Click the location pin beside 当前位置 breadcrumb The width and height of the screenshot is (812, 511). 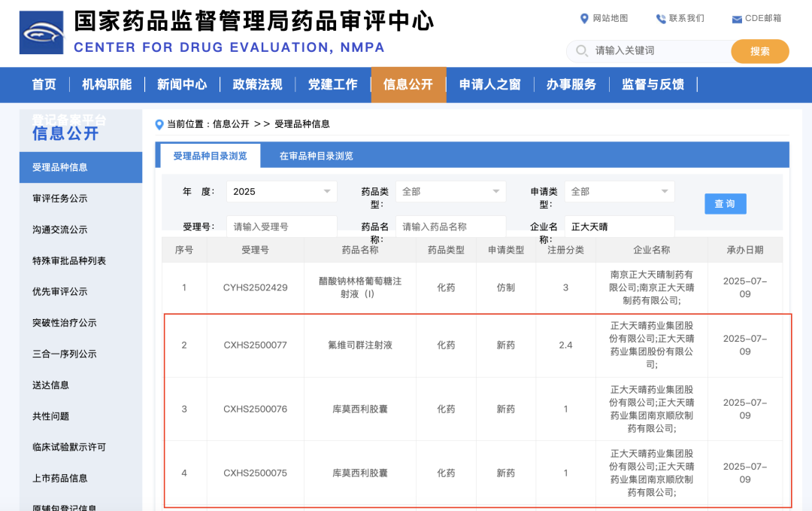(x=159, y=126)
